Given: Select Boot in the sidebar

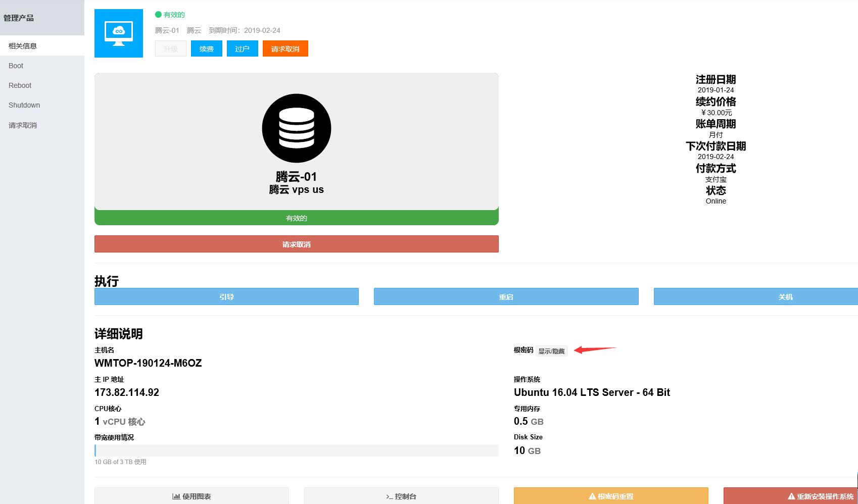Looking at the screenshot, I should point(16,66).
